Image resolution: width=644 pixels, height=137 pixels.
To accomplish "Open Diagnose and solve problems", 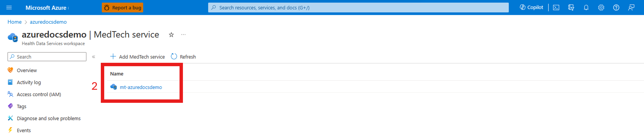I will coord(49,118).
